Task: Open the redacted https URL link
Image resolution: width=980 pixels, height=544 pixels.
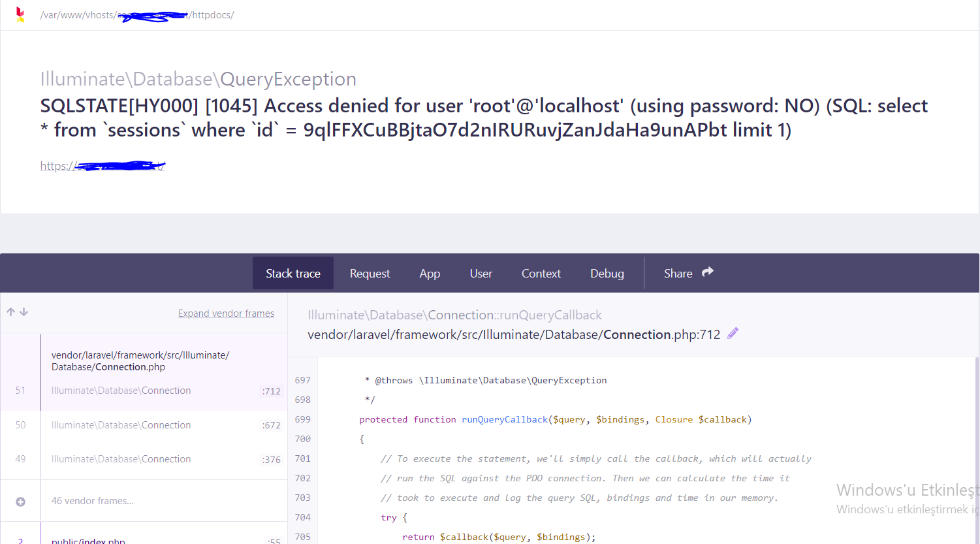Action: tap(103, 166)
